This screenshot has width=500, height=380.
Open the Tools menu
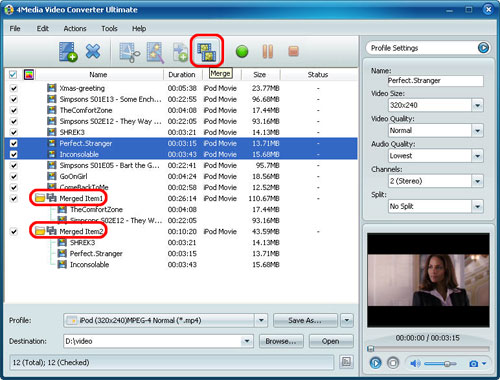pos(109,28)
